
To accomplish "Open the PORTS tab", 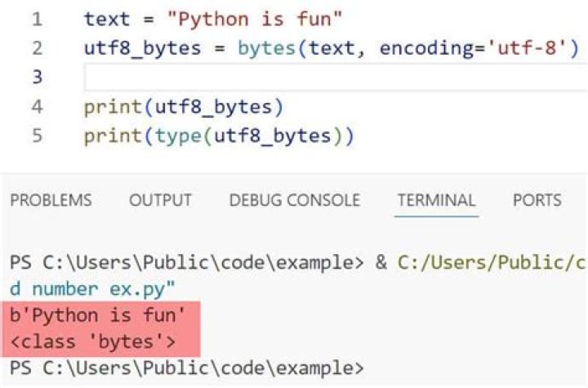I will [537, 200].
